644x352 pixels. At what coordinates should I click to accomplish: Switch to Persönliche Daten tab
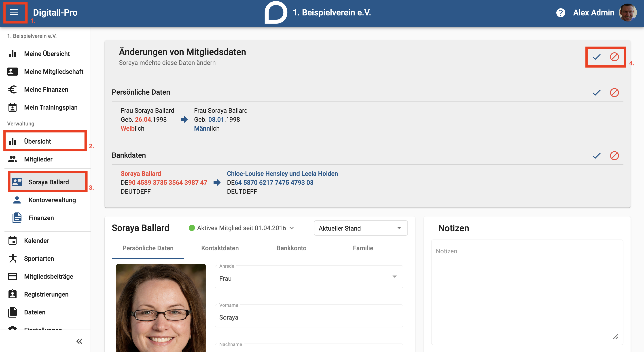(148, 248)
